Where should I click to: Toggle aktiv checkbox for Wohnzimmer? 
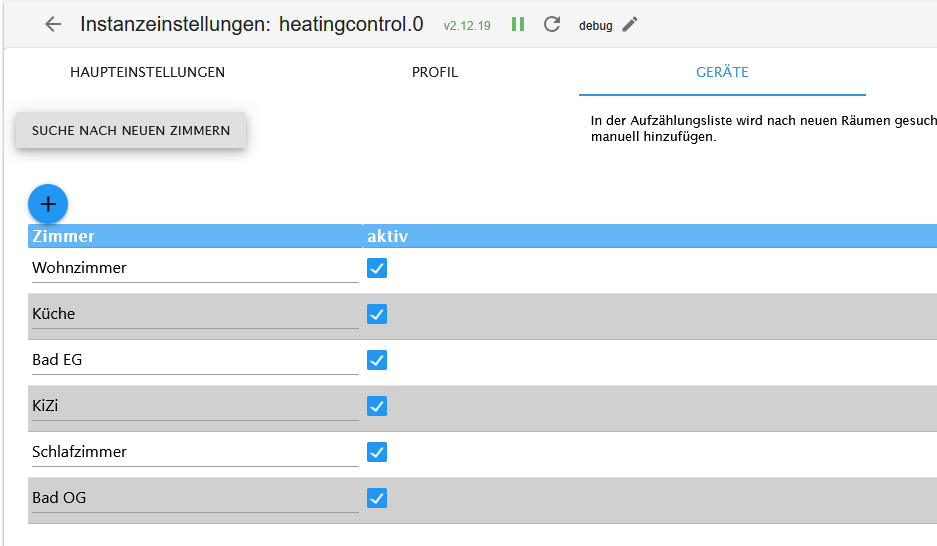[377, 268]
